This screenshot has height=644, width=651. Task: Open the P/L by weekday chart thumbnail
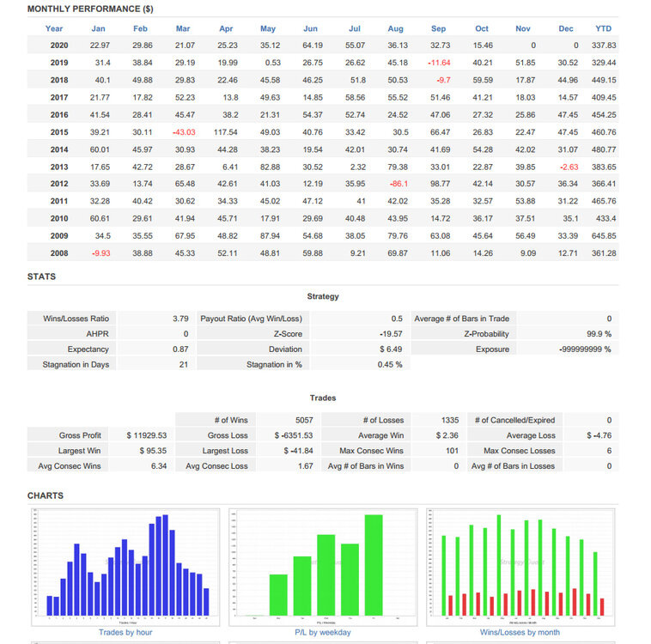[323, 567]
